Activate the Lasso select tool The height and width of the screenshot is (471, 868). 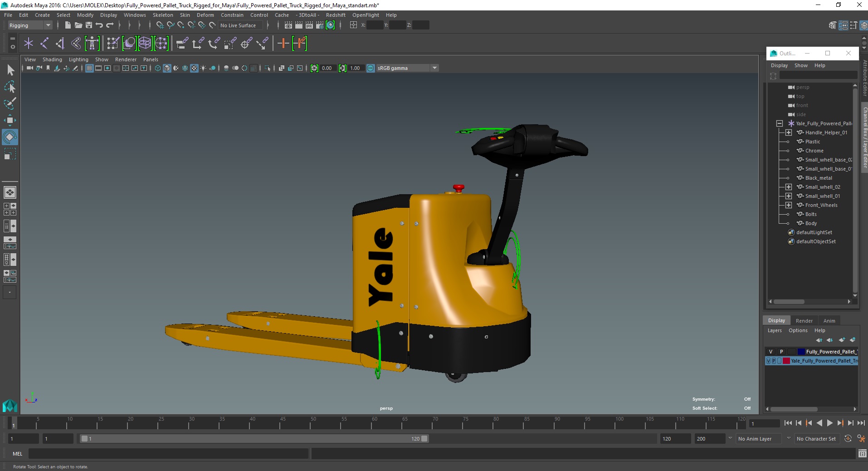pos(10,87)
